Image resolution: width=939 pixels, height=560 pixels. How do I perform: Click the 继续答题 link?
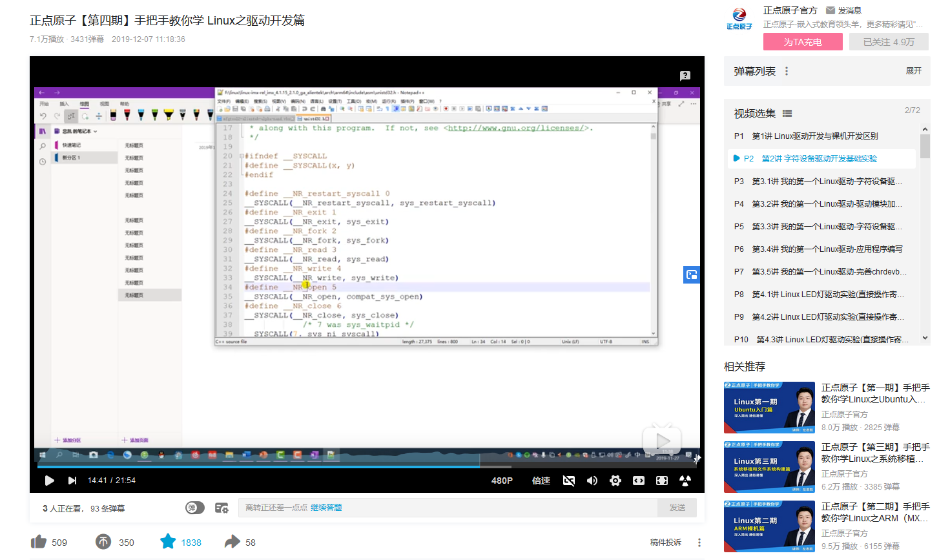point(326,508)
